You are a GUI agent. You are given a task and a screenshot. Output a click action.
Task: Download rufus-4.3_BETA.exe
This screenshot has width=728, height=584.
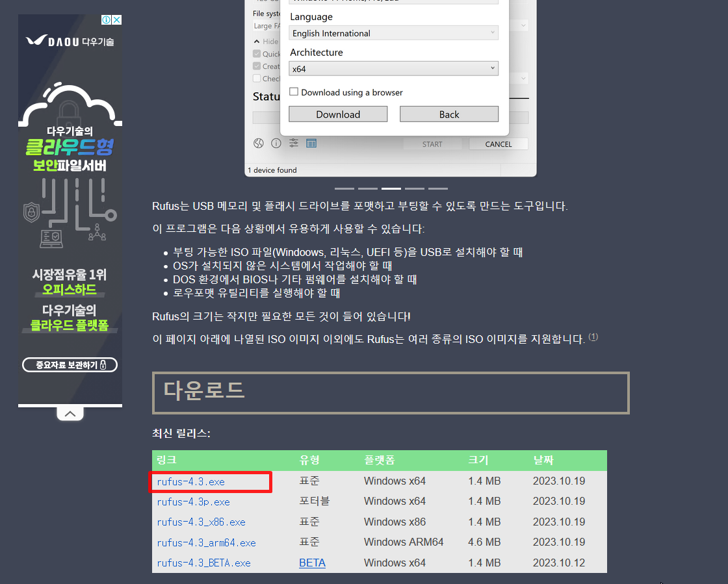coord(204,563)
